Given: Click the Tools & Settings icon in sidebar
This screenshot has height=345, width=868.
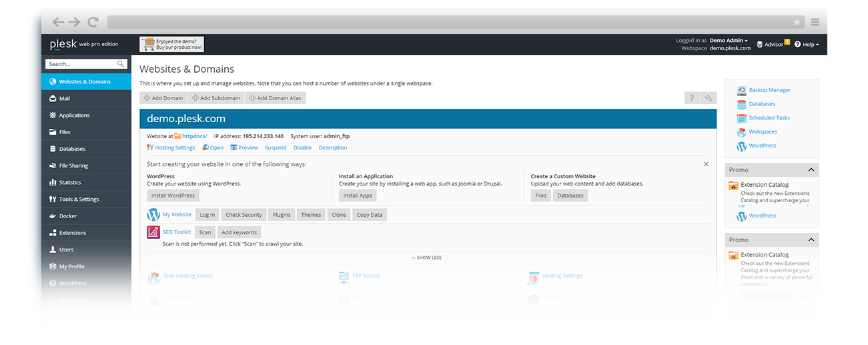Looking at the screenshot, I should tap(53, 199).
